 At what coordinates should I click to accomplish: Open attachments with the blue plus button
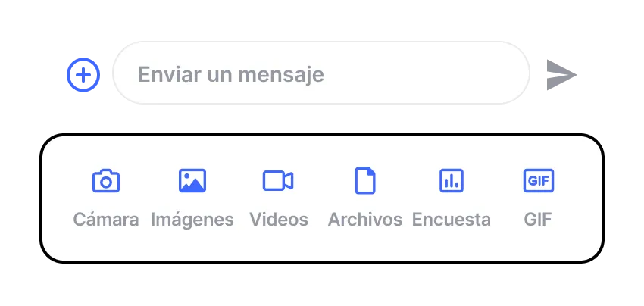[83, 75]
